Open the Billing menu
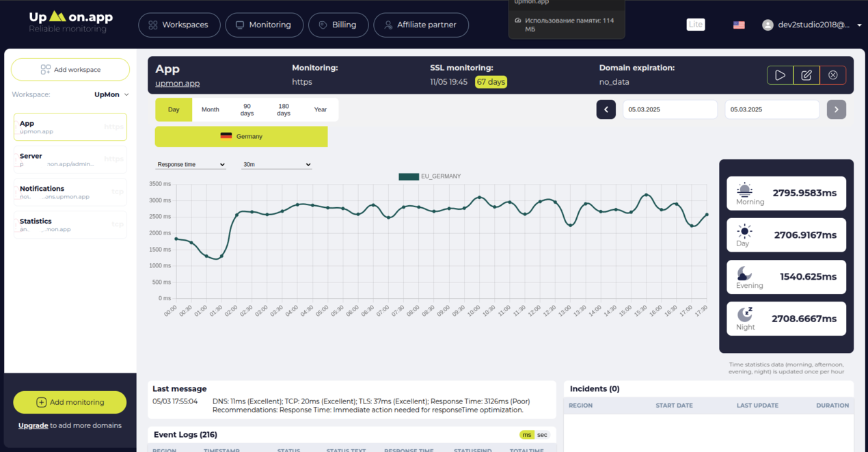This screenshot has height=452, width=868. (338, 25)
